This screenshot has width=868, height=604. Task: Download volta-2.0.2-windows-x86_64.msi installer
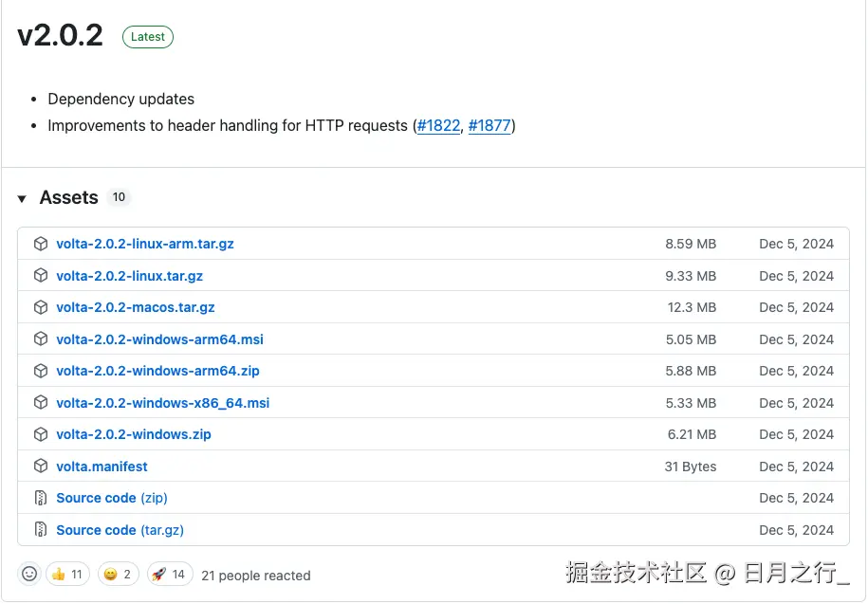tap(162, 403)
